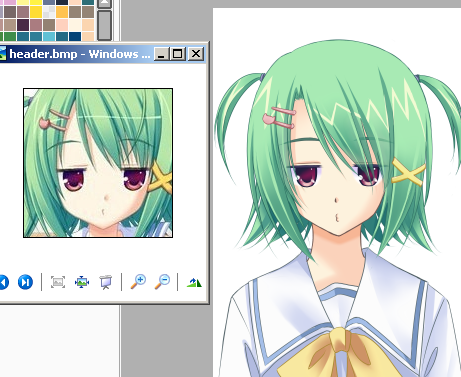Go to the next image in viewer
Image resolution: width=461 pixels, height=377 pixels.
tap(25, 282)
